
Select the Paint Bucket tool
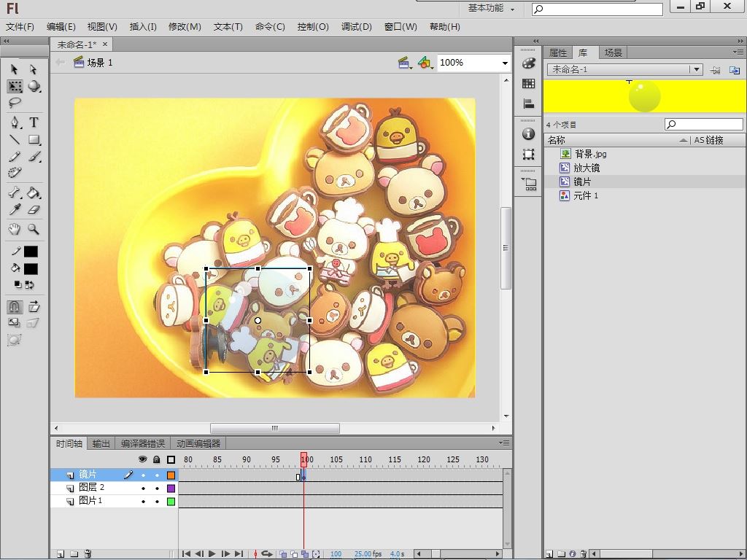click(34, 192)
